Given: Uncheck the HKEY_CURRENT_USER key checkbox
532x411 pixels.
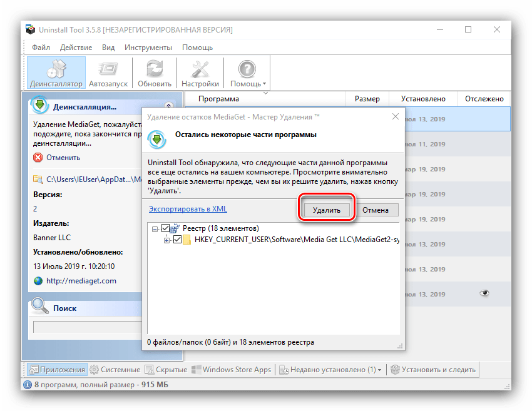Looking at the screenshot, I should pyautogui.click(x=177, y=240).
